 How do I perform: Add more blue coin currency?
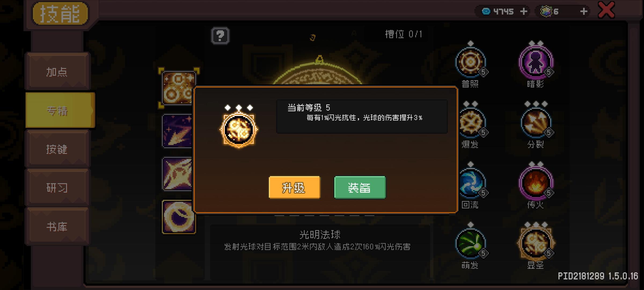524,11
